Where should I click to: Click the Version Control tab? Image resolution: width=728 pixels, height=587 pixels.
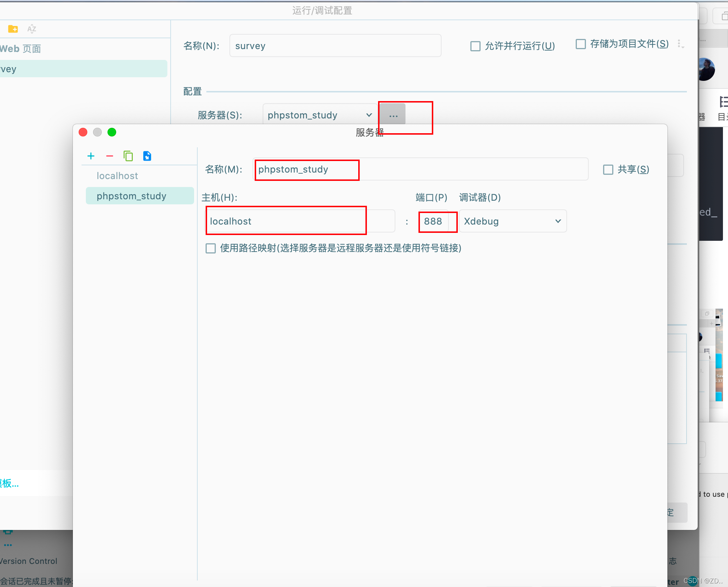click(29, 561)
